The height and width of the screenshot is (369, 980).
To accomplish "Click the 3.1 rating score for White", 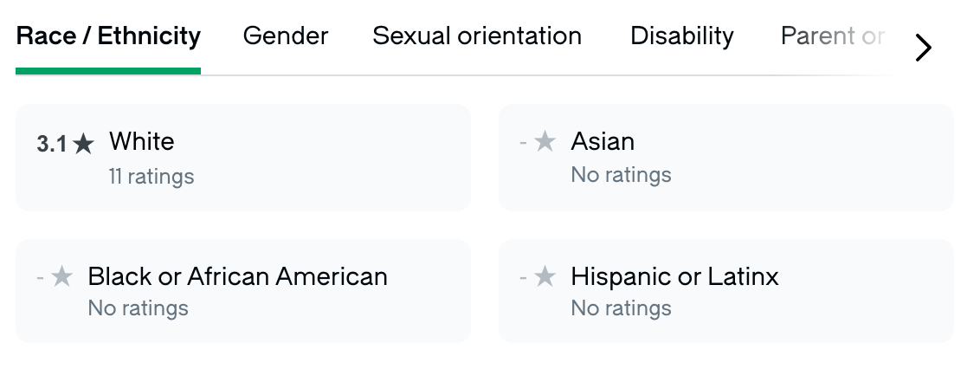I will [x=51, y=145].
